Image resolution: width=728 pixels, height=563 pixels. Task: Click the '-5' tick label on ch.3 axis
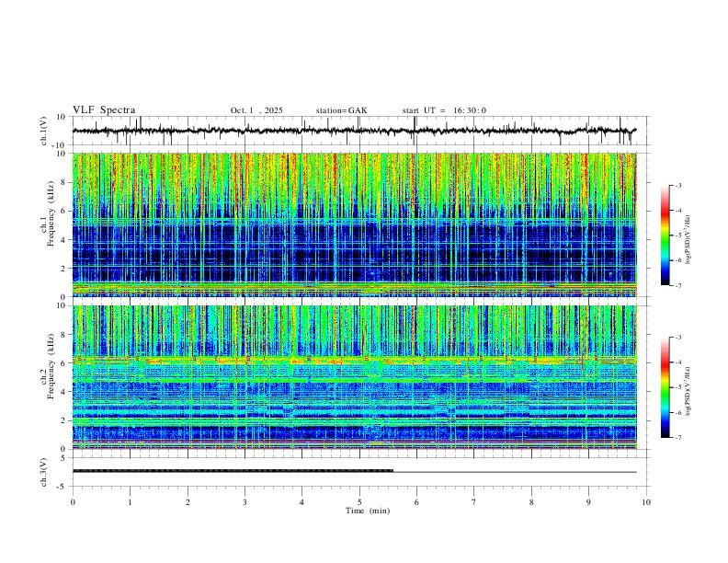63,487
